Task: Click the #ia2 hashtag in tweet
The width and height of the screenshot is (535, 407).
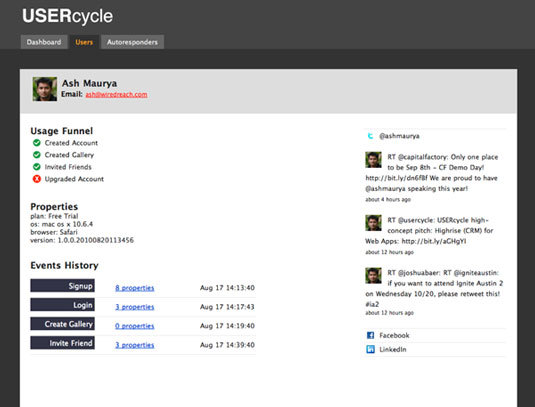Action: (372, 304)
